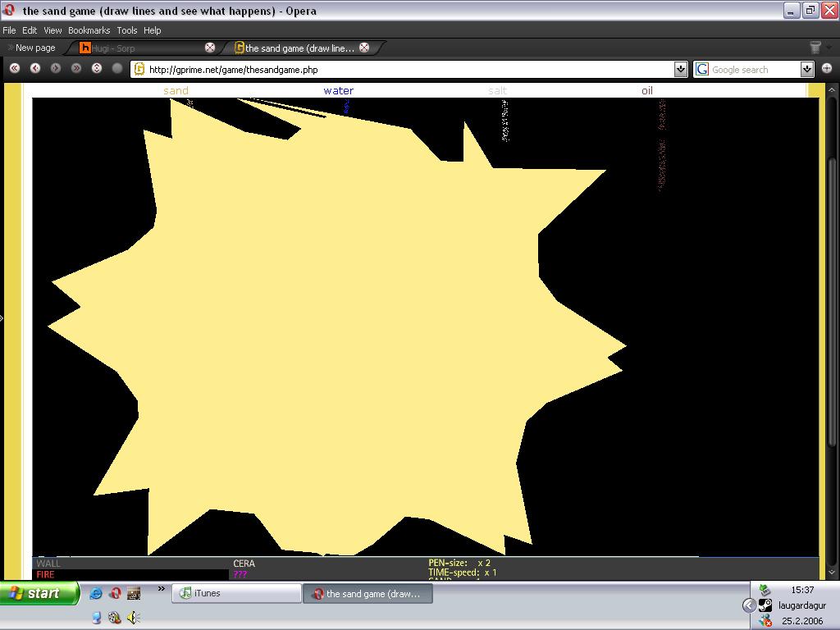Switch to the sand game tab
Image resolution: width=840 pixels, height=630 pixels.
[300, 48]
